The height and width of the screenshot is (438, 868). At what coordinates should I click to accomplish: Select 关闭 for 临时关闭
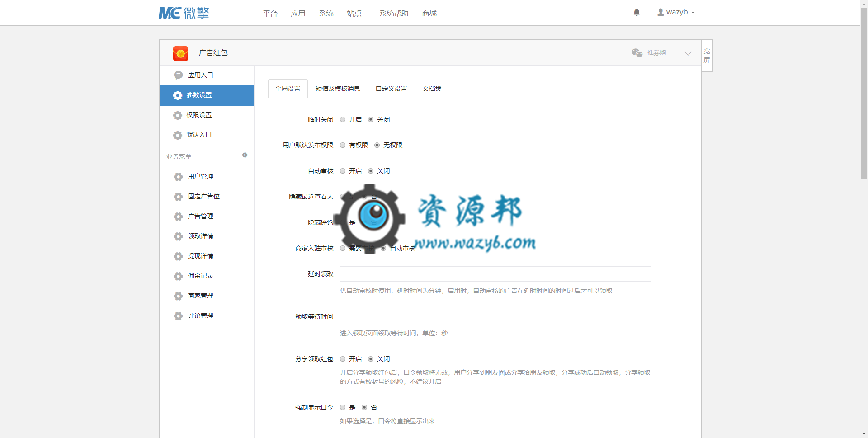click(371, 119)
